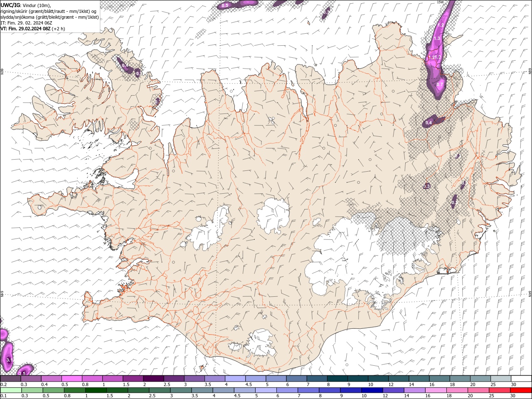Click the 'UWC/IG' title text

(10, 5)
